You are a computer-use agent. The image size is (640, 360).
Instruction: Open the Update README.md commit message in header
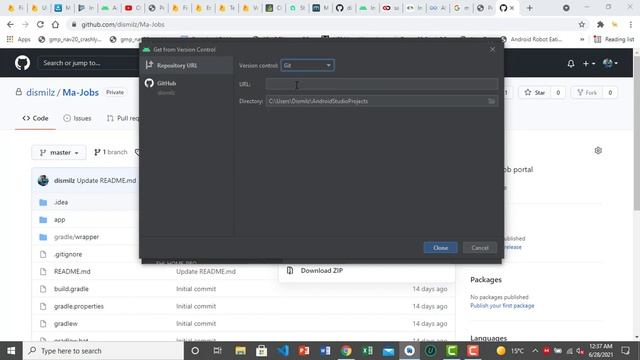106,180
